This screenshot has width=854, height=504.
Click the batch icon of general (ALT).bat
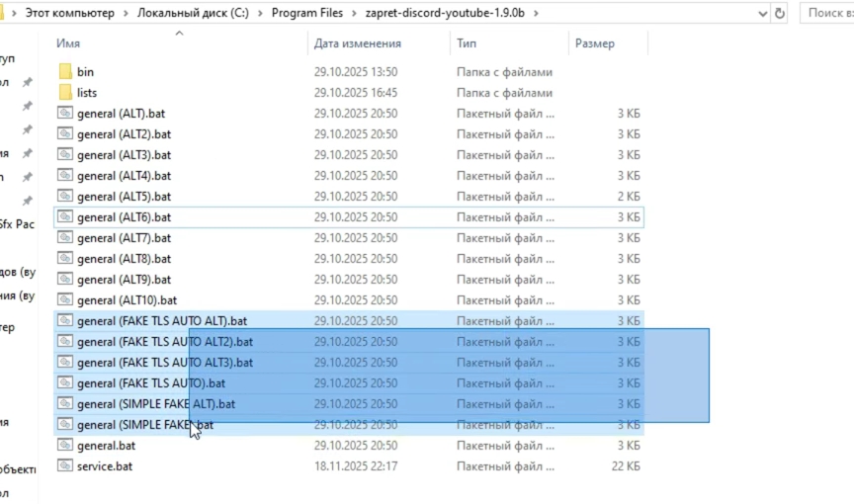coord(65,113)
